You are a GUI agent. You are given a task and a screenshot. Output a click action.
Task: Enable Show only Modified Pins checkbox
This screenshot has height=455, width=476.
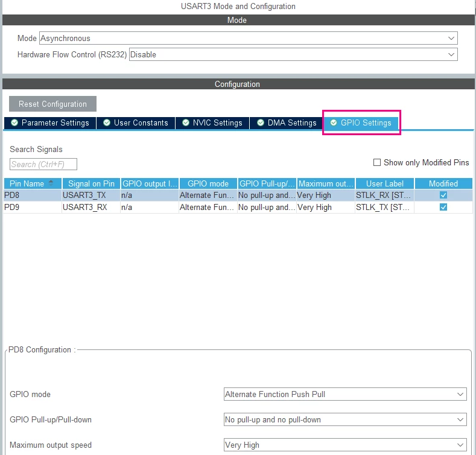pos(376,162)
